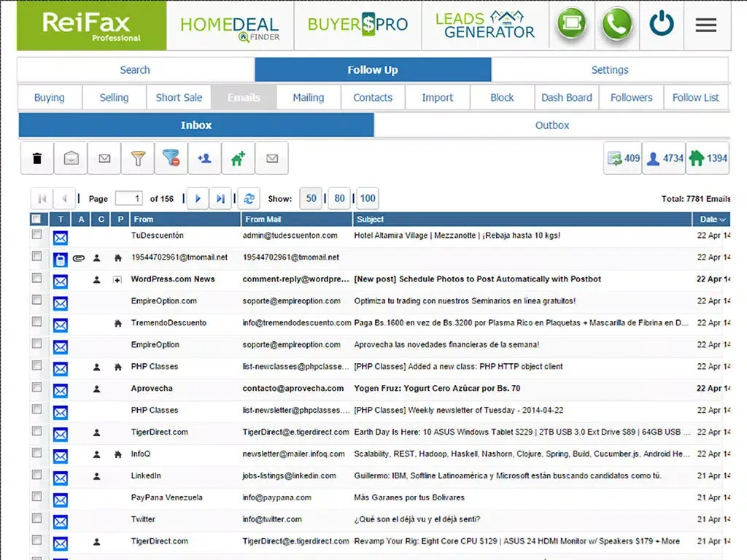Click the green ticket icon in header
Viewport: 747px width, 560px height.
pos(572,24)
